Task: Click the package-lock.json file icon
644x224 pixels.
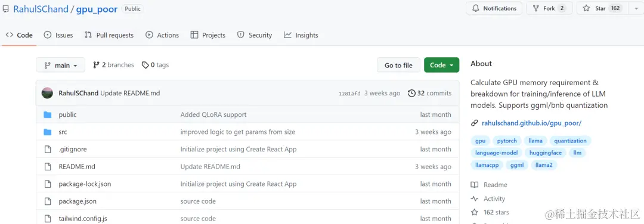Action: 48,184
